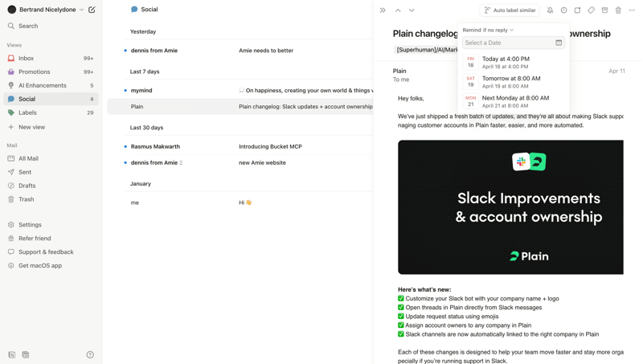Click the Promotions basket icon
Image resolution: width=643 pixels, height=364 pixels.
(x=11, y=72)
